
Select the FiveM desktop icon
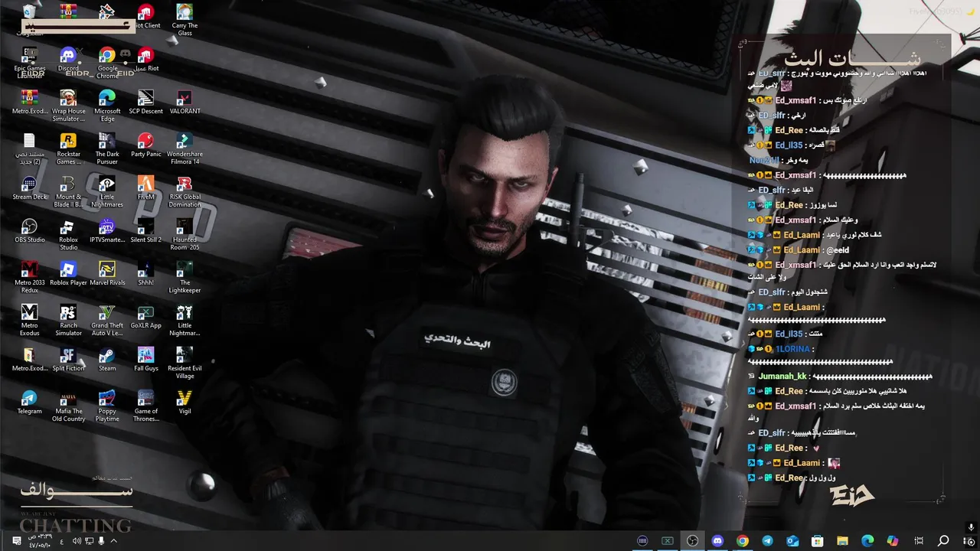145,188
